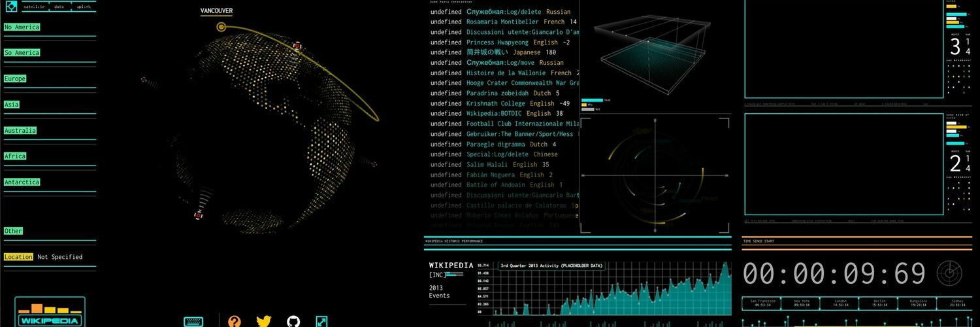Click the Salim Halali English row
Viewport: 980px width, 327px height.
point(490,164)
